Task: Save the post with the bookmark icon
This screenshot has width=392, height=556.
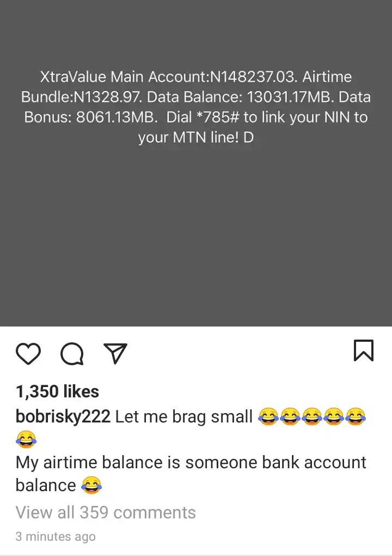Action: (364, 350)
